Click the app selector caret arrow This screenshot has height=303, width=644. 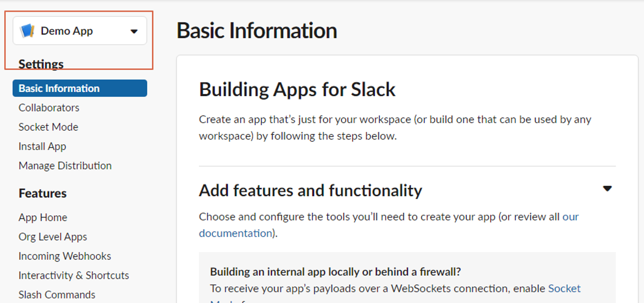134,31
